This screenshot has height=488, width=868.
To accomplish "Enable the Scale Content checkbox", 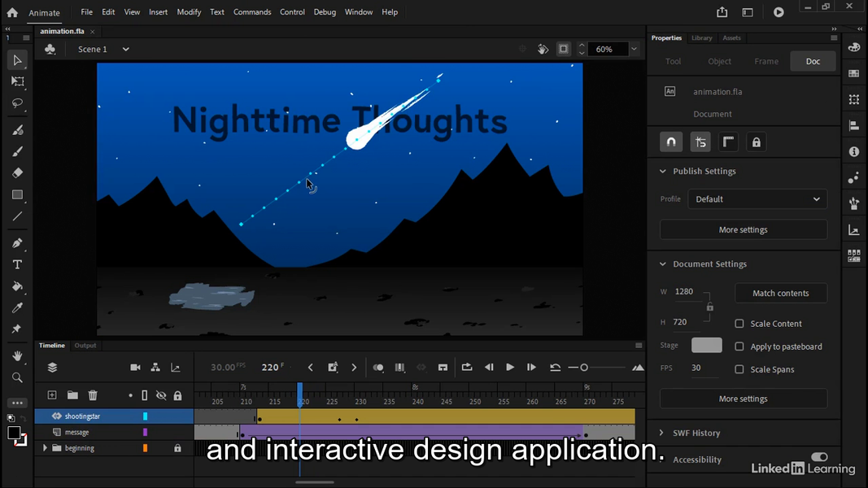I will [x=739, y=323].
